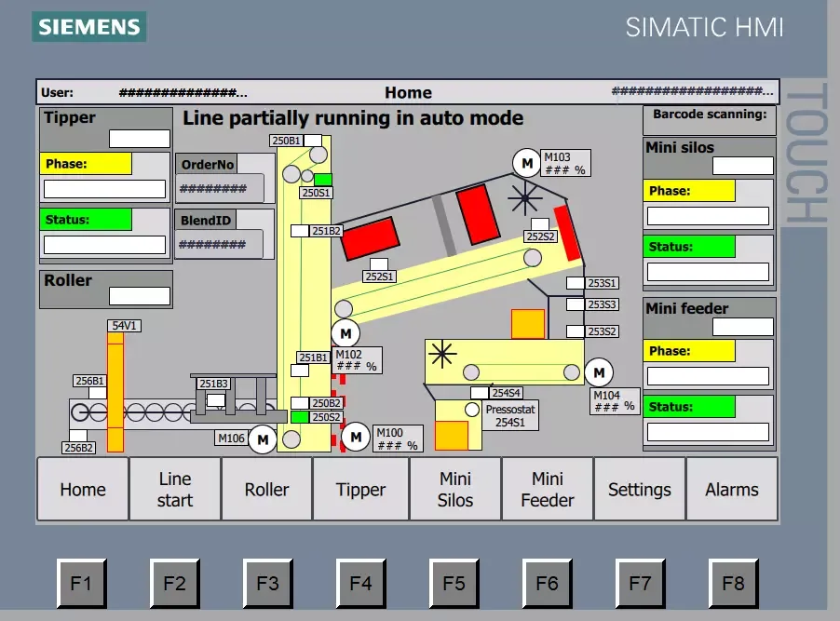Open the Alarms screen
This screenshot has height=621, width=840.
(x=731, y=489)
